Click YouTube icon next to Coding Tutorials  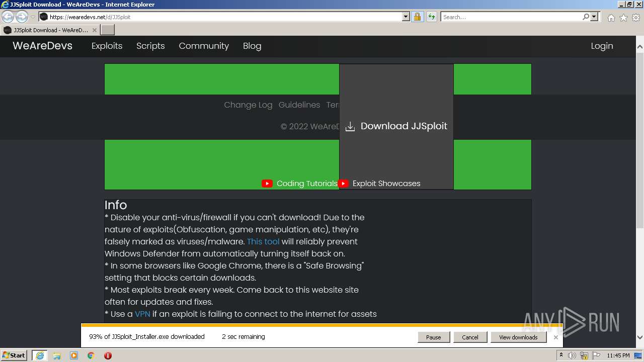267,184
